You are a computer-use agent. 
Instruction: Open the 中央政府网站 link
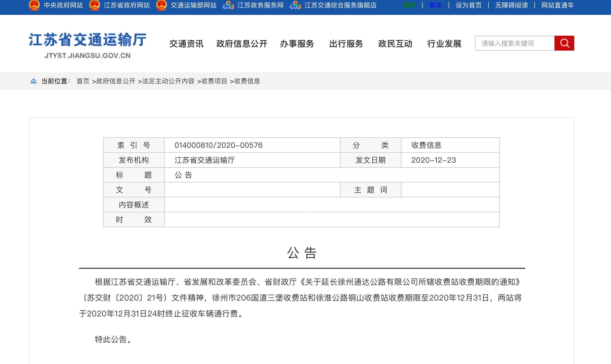tap(63, 5)
